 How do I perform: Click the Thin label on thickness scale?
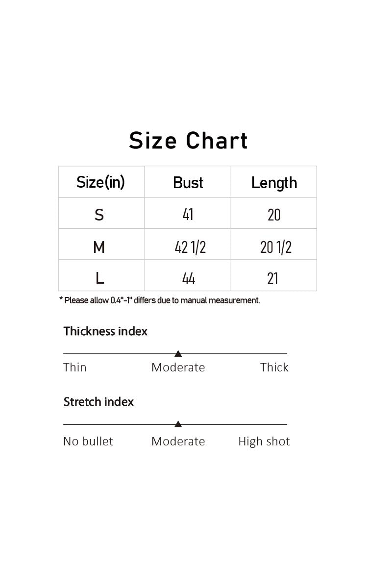click(x=75, y=367)
